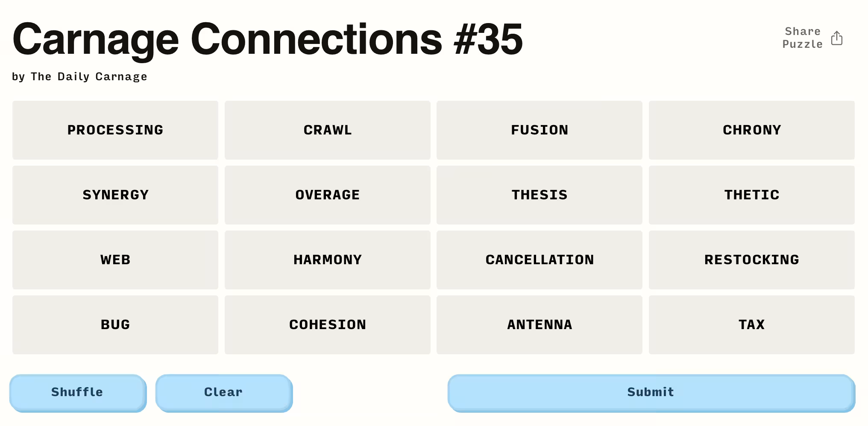Select the BUG word tile
The width and height of the screenshot is (868, 426).
pos(115,325)
